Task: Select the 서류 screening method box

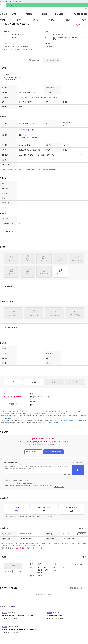Action: click(x=13, y=382)
